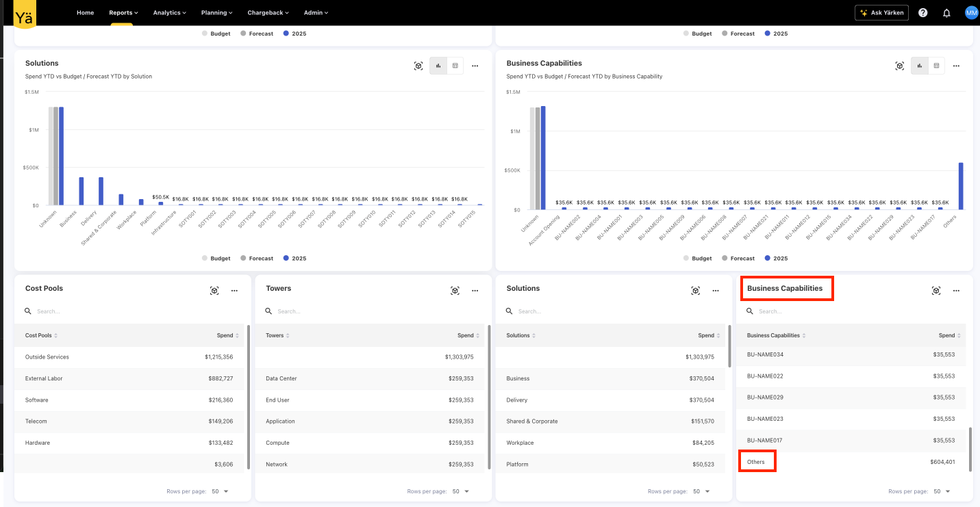Toggle Budget legend in Solutions chart
980x507 pixels.
click(x=216, y=259)
